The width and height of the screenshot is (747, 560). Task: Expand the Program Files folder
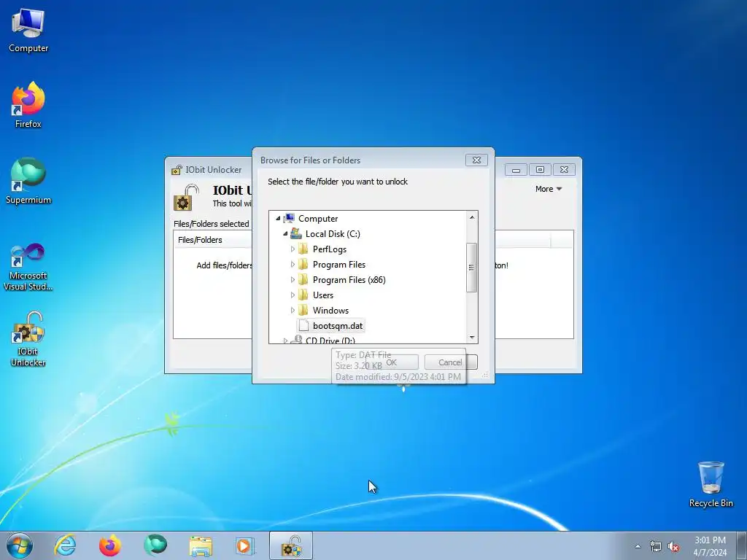coord(293,264)
